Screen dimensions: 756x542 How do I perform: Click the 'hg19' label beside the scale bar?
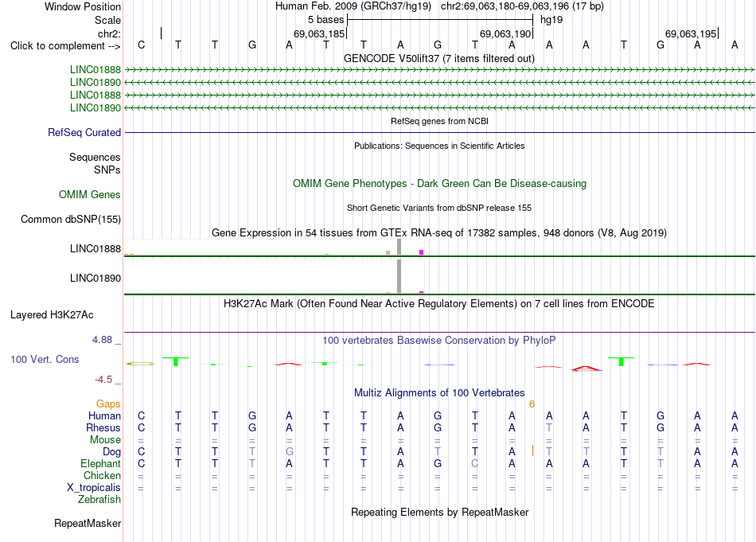tap(551, 20)
